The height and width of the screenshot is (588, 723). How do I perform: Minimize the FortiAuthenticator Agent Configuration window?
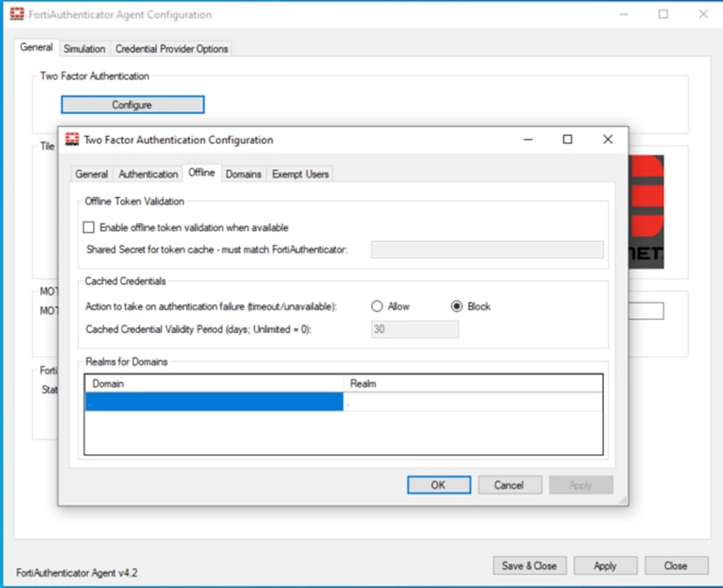623,14
